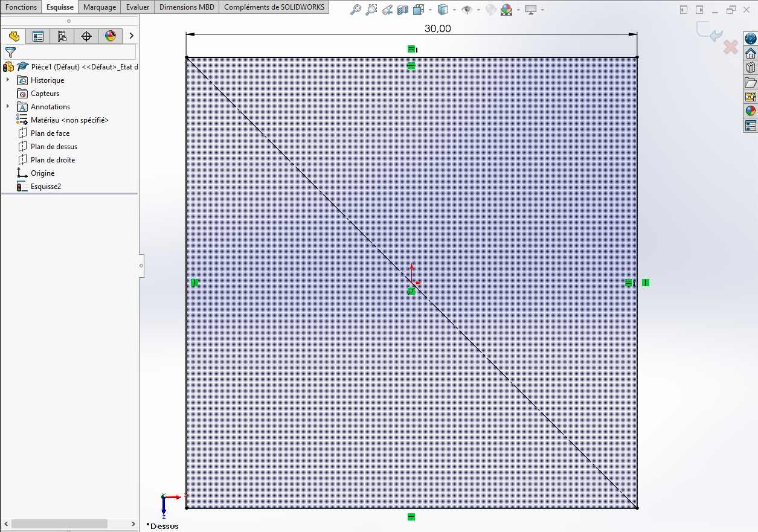
Task: Open the Evaluer tab
Action: (x=138, y=7)
